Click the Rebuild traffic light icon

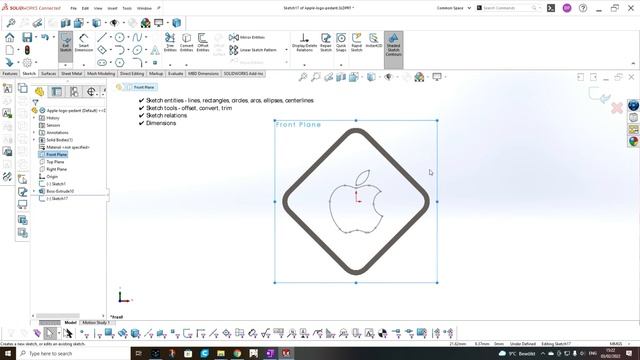27,50
